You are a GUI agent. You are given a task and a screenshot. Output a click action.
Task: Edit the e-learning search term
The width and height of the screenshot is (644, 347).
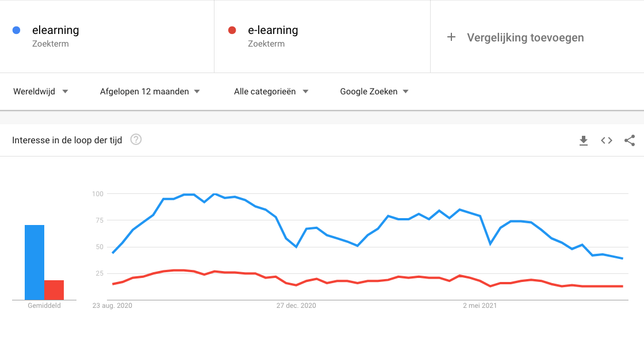tap(273, 30)
